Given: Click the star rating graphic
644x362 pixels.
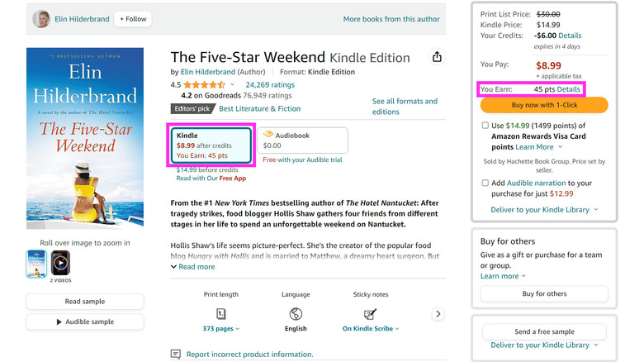Looking at the screenshot, I should point(205,85).
